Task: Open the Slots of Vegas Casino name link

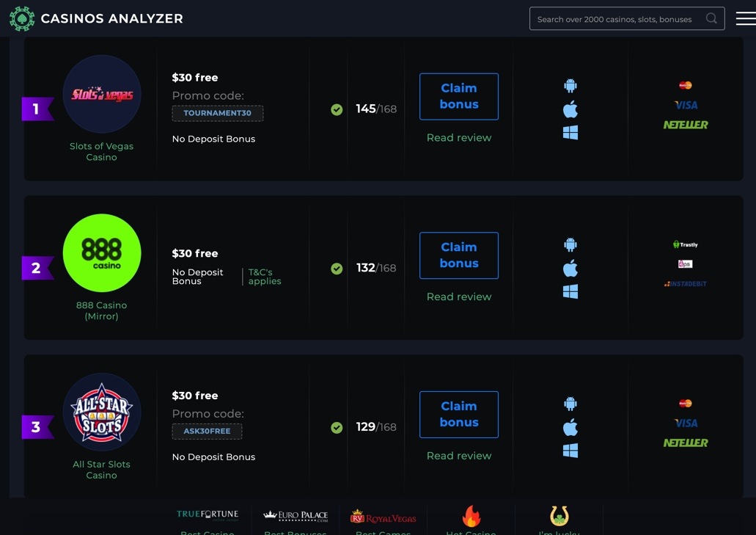Action: (x=102, y=151)
